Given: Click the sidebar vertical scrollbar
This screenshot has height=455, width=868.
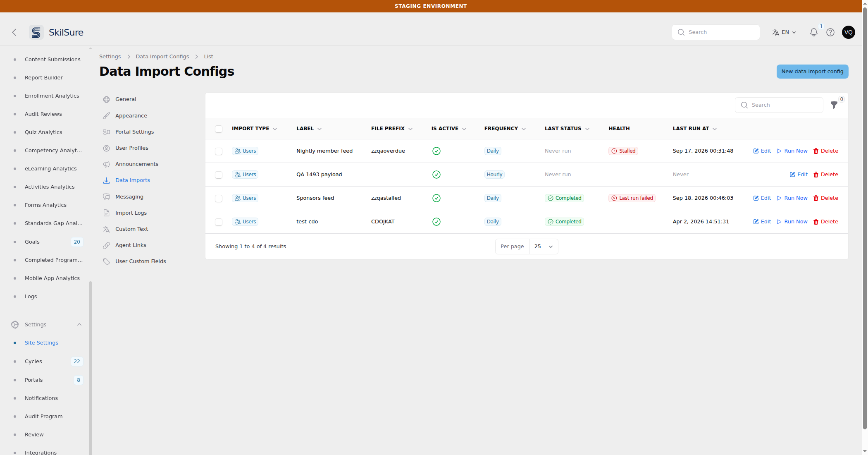Looking at the screenshot, I should (x=91, y=368).
